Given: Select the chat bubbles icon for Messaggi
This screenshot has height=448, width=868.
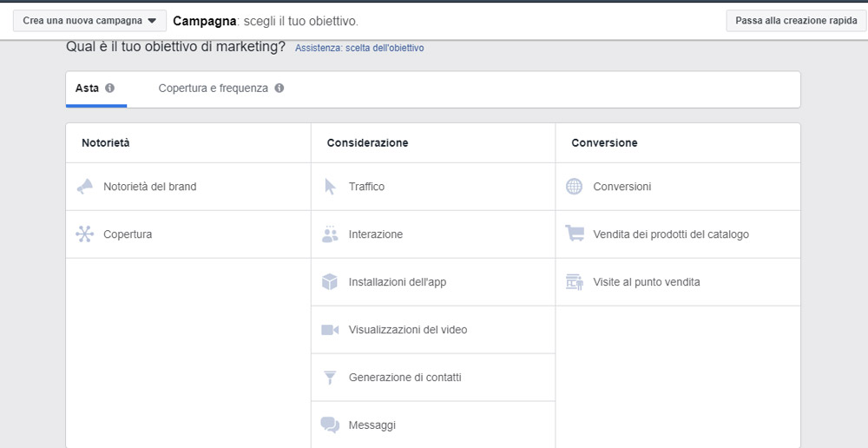Looking at the screenshot, I should pyautogui.click(x=330, y=425).
